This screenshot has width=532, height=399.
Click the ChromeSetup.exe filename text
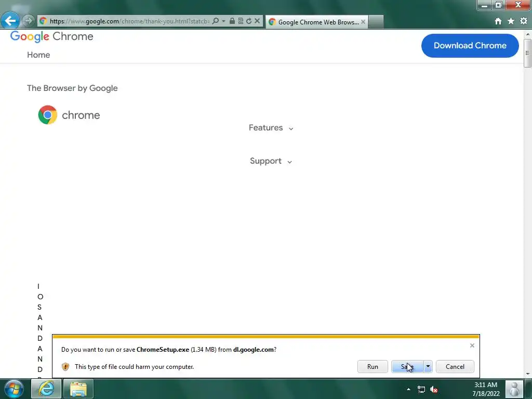[x=163, y=350]
